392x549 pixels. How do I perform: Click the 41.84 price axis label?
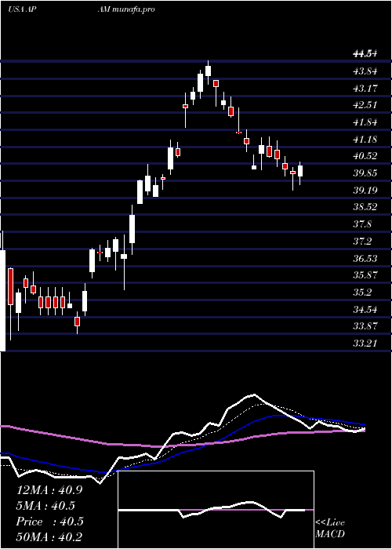365,122
